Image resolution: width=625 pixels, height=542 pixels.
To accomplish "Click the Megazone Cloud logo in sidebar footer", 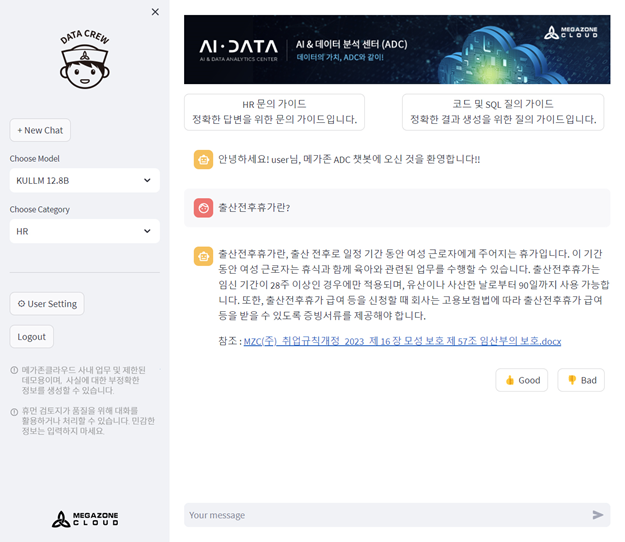I will coord(85,519).
